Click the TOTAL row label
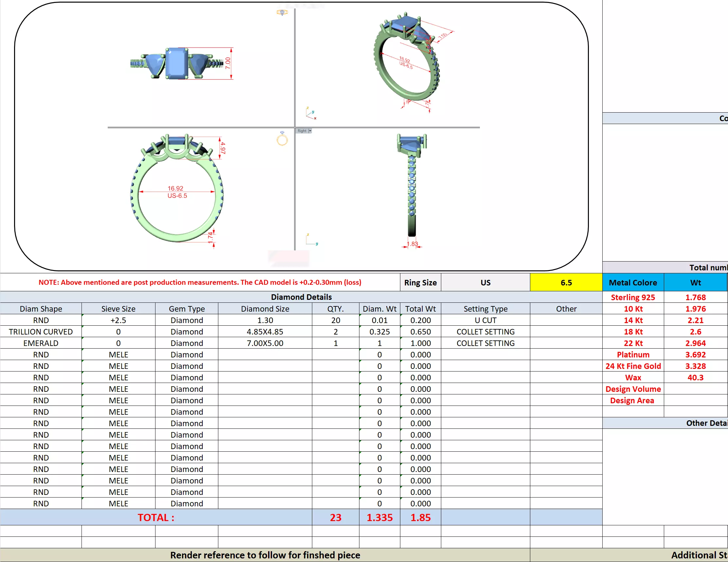728x562 pixels. tap(156, 517)
